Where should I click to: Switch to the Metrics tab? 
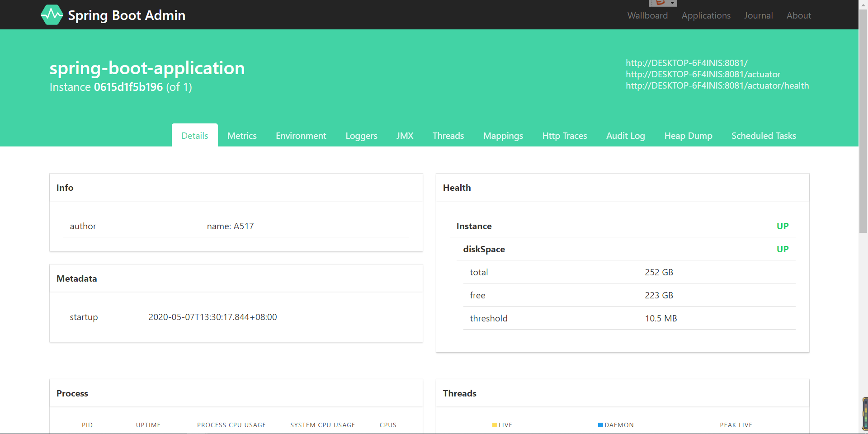tap(242, 136)
